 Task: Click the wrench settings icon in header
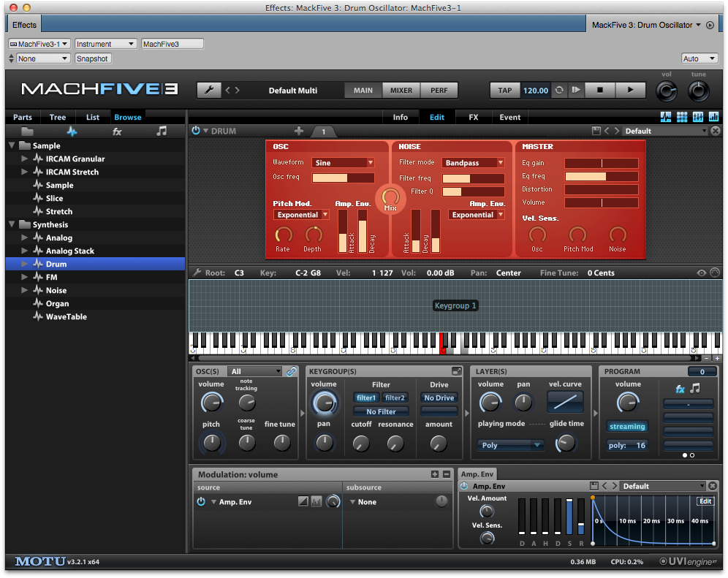tap(208, 90)
